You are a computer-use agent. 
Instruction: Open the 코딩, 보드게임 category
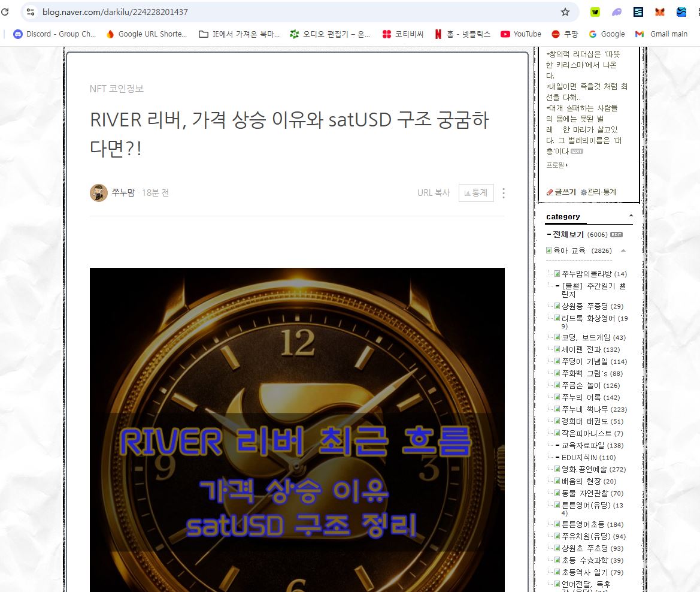point(586,338)
